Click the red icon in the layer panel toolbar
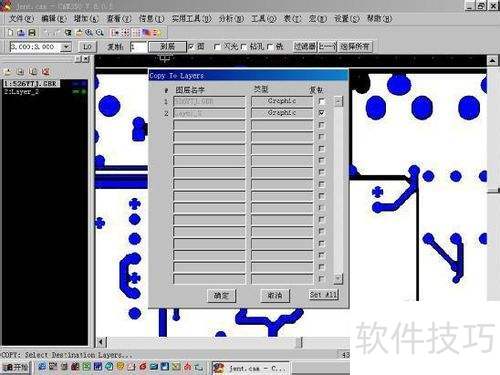The width and height of the screenshot is (500, 375). [x=46, y=72]
